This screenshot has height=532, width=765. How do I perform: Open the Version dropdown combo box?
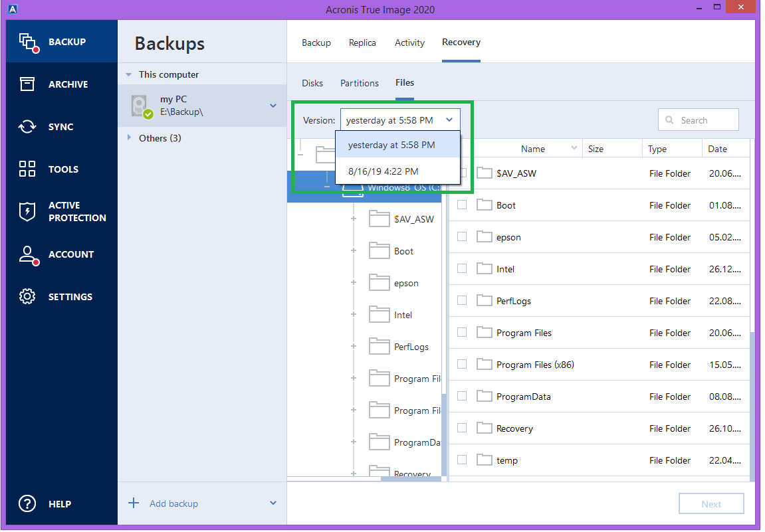click(400, 120)
